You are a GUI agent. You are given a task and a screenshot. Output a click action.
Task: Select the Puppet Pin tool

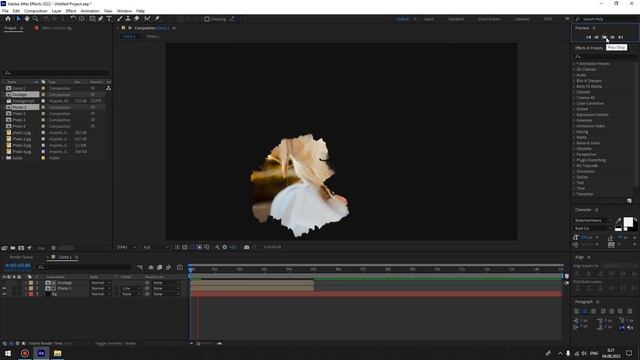(x=157, y=19)
